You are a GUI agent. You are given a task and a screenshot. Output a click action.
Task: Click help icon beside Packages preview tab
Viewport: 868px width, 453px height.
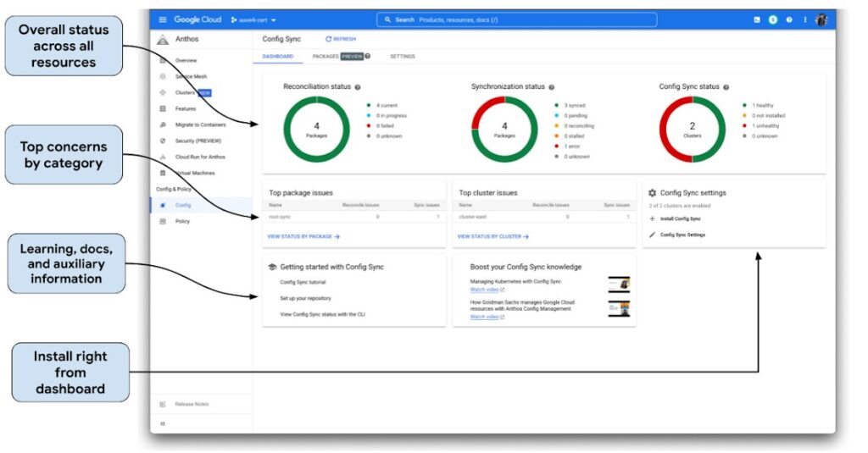pos(368,56)
